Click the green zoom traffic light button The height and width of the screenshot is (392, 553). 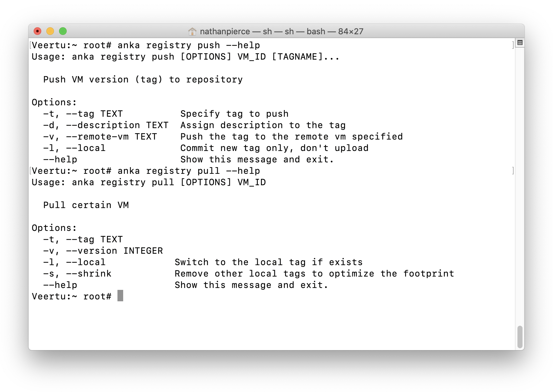tap(63, 31)
